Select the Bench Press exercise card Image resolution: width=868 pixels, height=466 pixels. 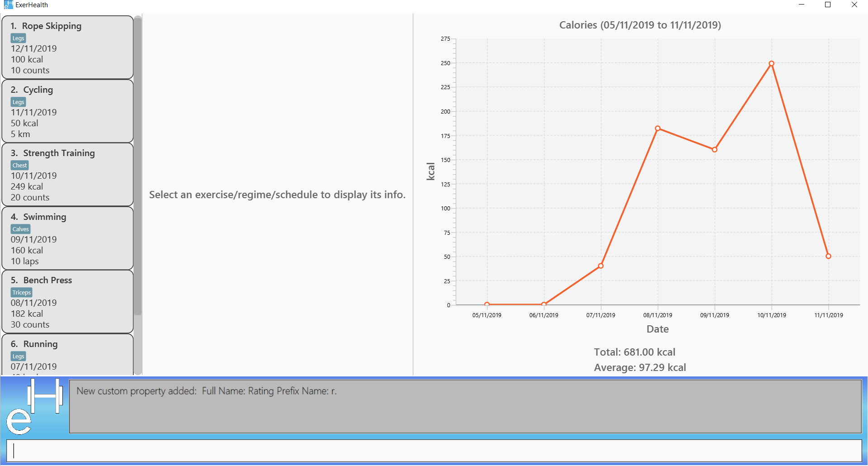click(68, 302)
